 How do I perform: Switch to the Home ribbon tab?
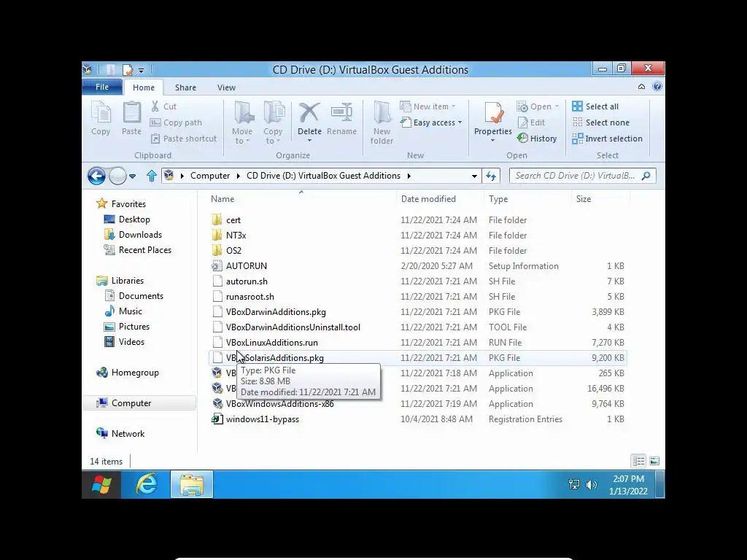click(x=144, y=87)
